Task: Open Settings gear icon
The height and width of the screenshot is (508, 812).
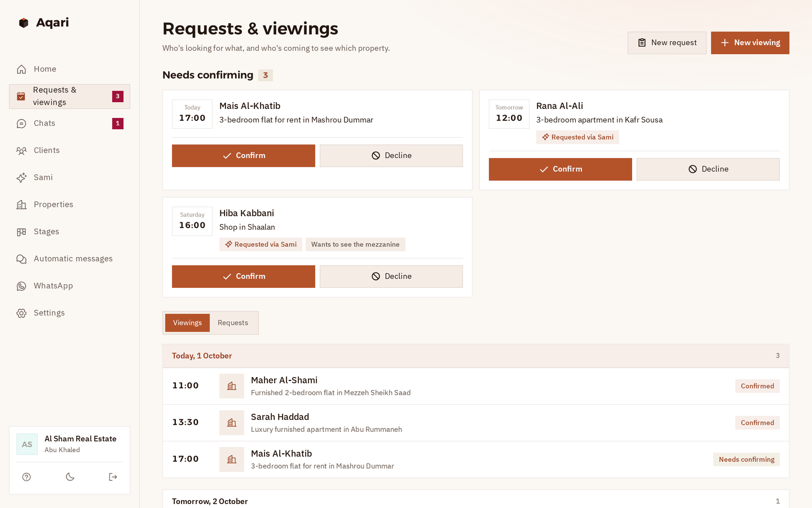Action: coord(21,313)
